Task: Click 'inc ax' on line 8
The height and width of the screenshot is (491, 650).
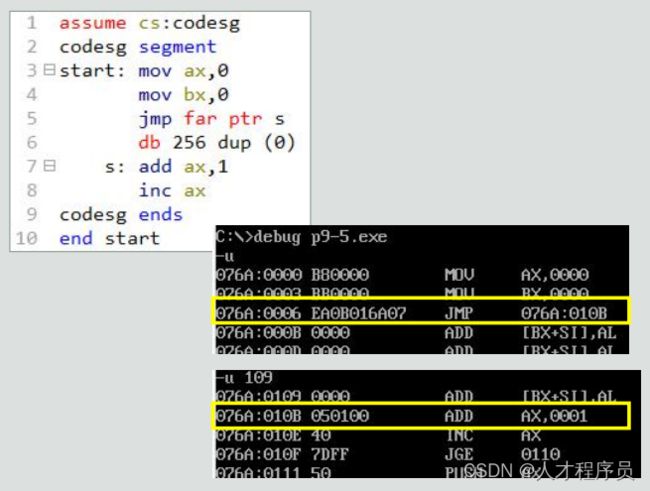Action: (172, 191)
